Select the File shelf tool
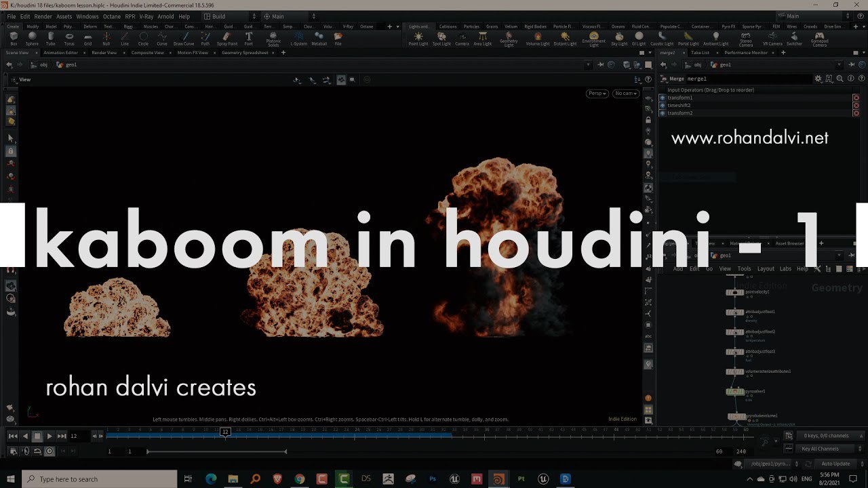868x488 pixels. pyautogui.click(x=338, y=39)
